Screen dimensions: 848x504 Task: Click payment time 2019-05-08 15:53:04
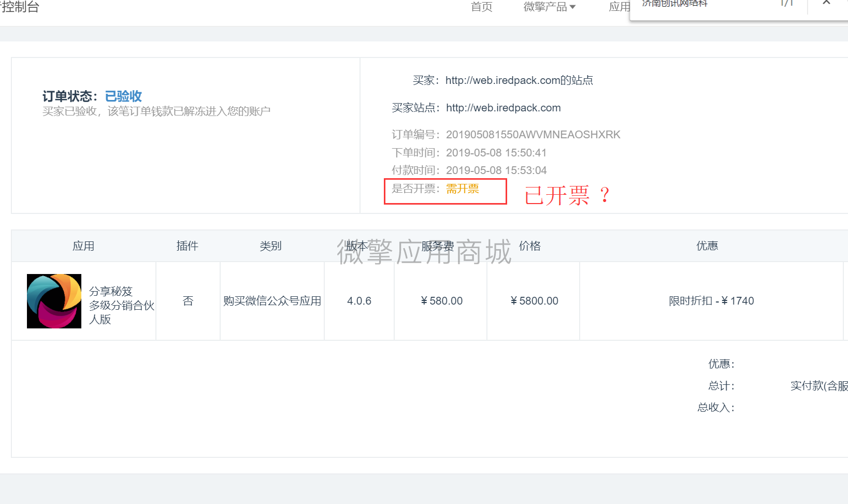pyautogui.click(x=496, y=170)
